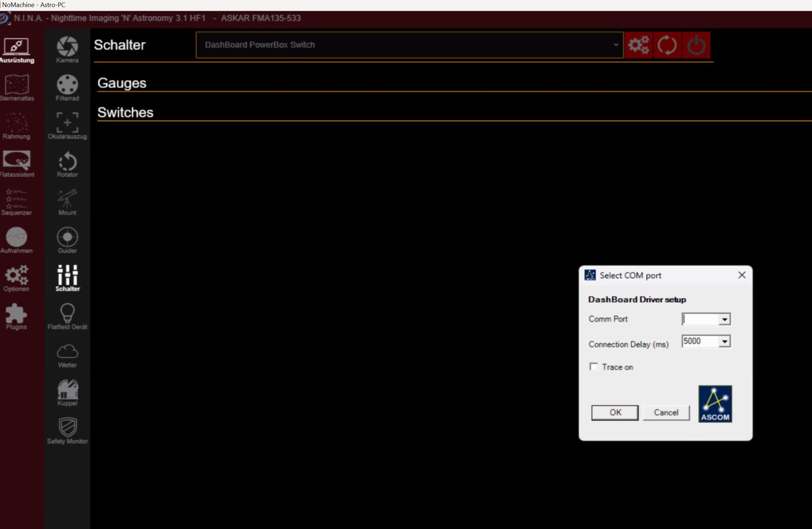The image size is (812, 529).
Task: Expand the Comm Port dropdown arrow
Action: point(724,319)
